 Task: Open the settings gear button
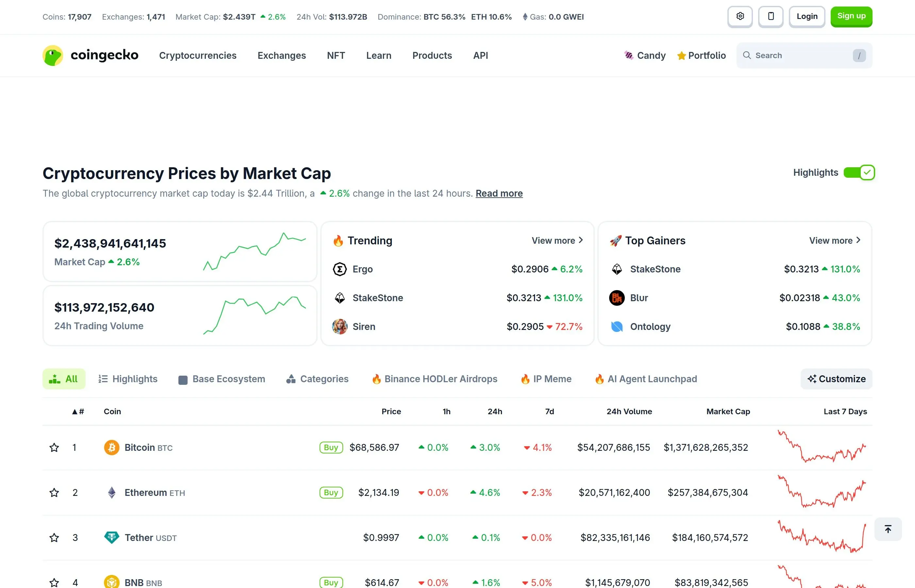(740, 16)
